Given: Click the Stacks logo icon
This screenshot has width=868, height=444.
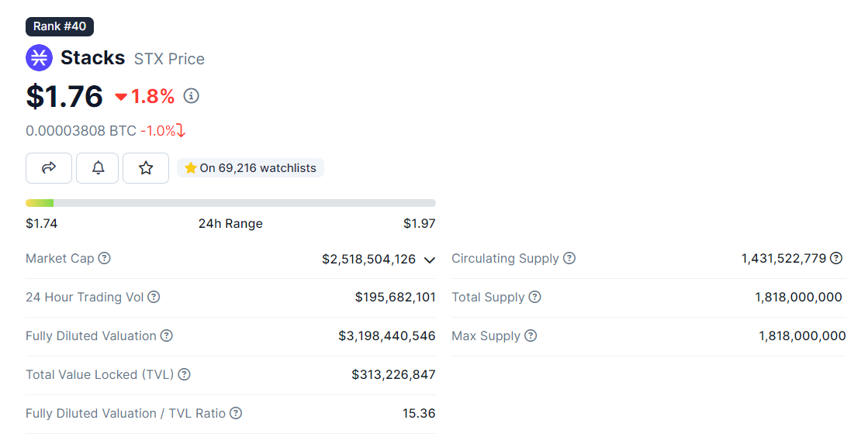Looking at the screenshot, I should (x=39, y=58).
